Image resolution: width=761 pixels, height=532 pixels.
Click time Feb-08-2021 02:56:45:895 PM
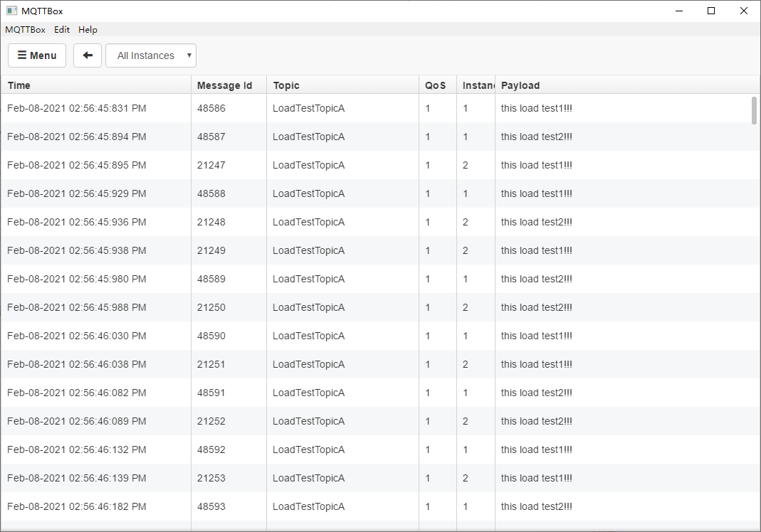[77, 165]
